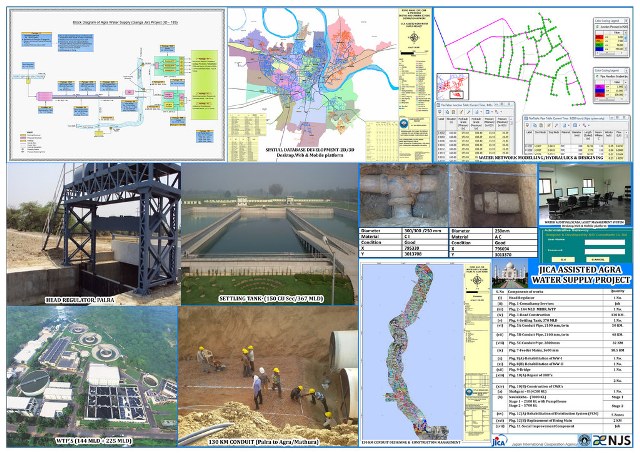Screen dimensions: 640x453
Task: Click the username field in the green login form
Action: 605,242
